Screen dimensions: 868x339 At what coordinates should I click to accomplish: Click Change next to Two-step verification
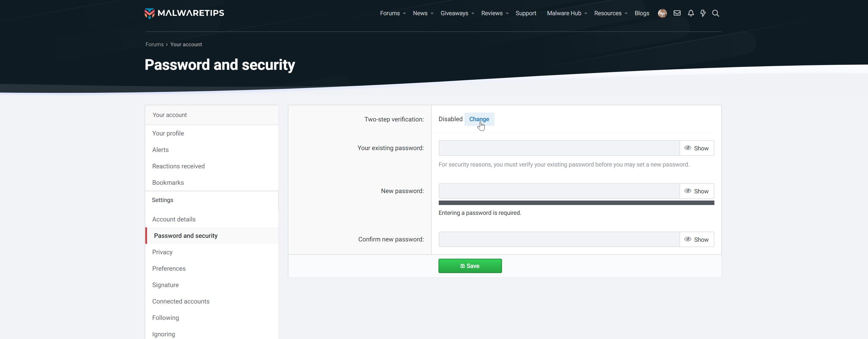(479, 119)
